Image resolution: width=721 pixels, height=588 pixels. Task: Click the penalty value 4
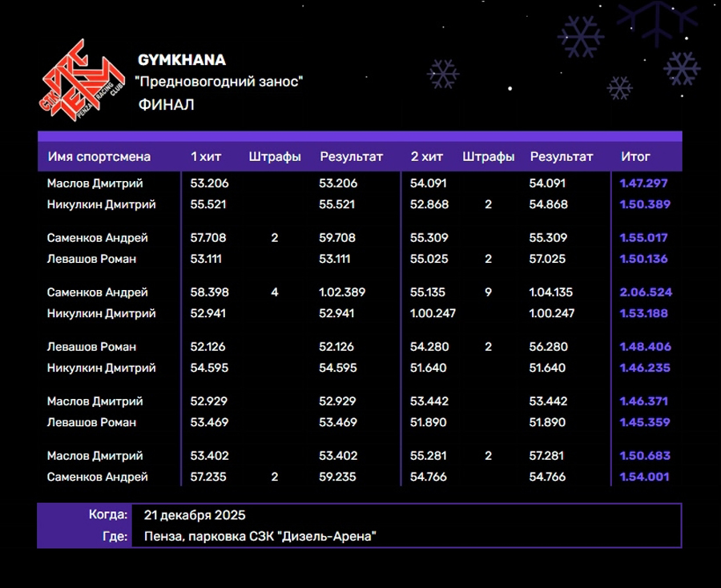[x=275, y=292]
